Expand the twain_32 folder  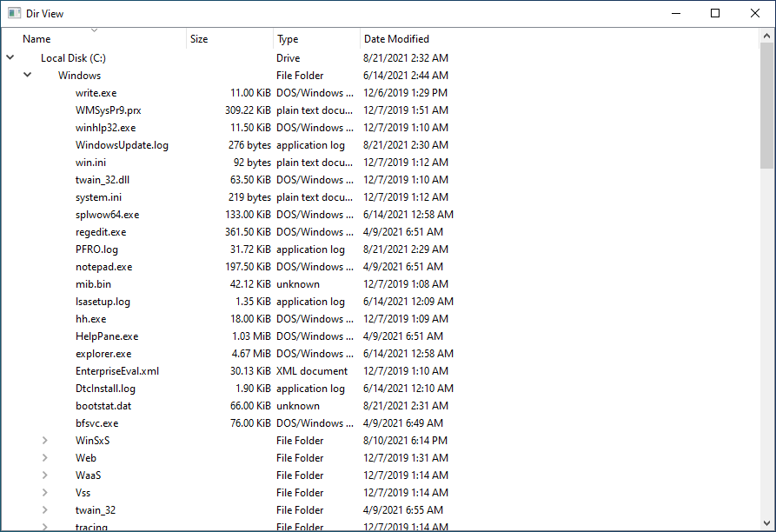pos(44,509)
